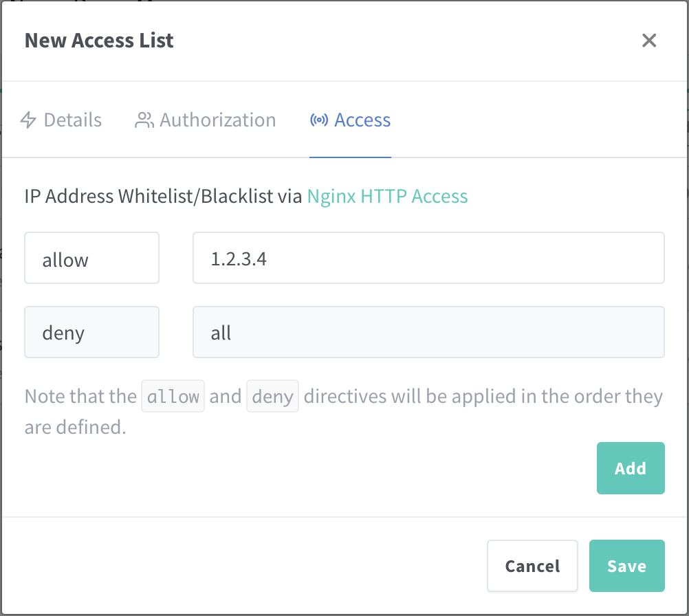Click the IP Address Whitelist/Blacklist heading
This screenshot has height=616, width=689.
pyautogui.click(x=162, y=196)
